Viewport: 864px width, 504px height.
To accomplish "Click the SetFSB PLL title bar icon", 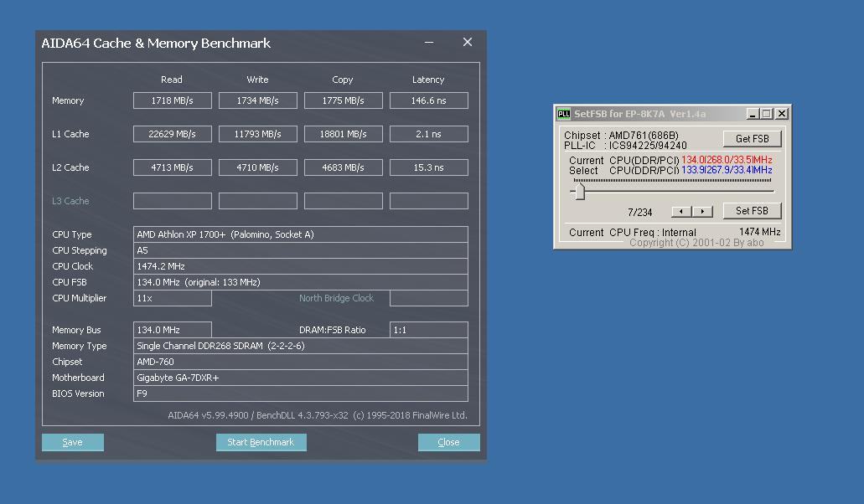I will point(563,114).
